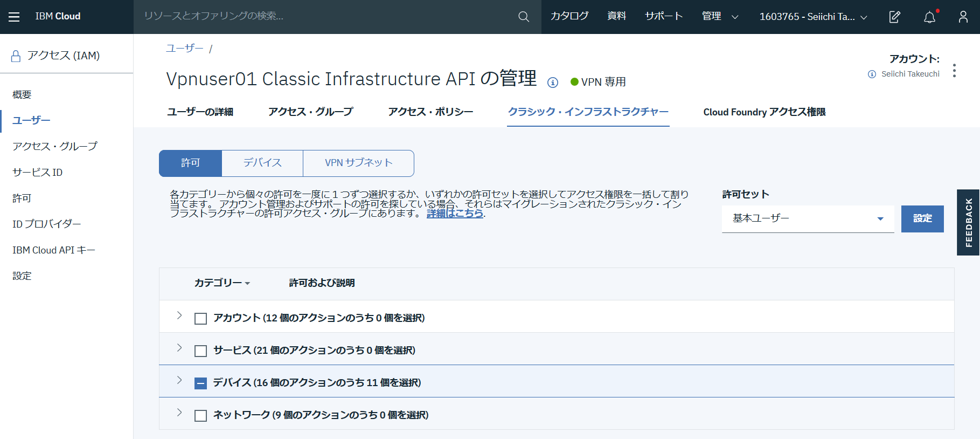
Task: Switch to アクセス・グループ tab
Action: 311,112
